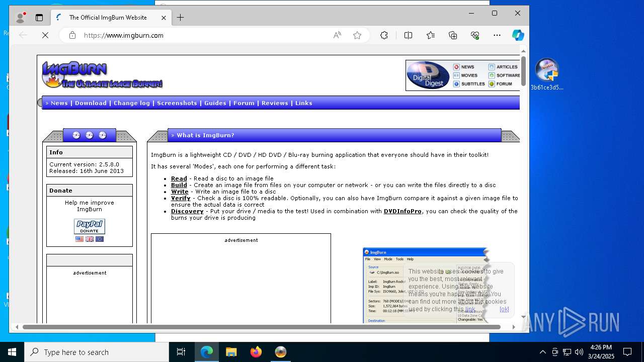Open Browser essentials heart icon
Screen dimensions: 644x362
475,35
